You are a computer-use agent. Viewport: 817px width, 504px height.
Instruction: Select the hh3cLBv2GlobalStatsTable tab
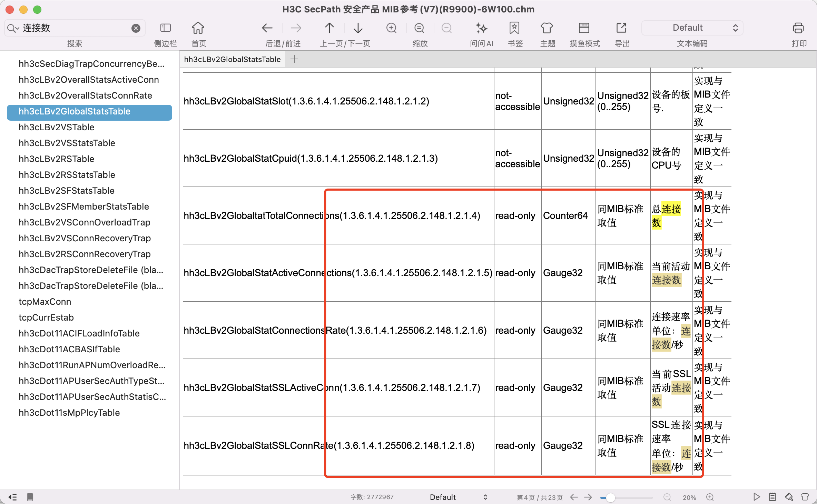click(x=232, y=59)
